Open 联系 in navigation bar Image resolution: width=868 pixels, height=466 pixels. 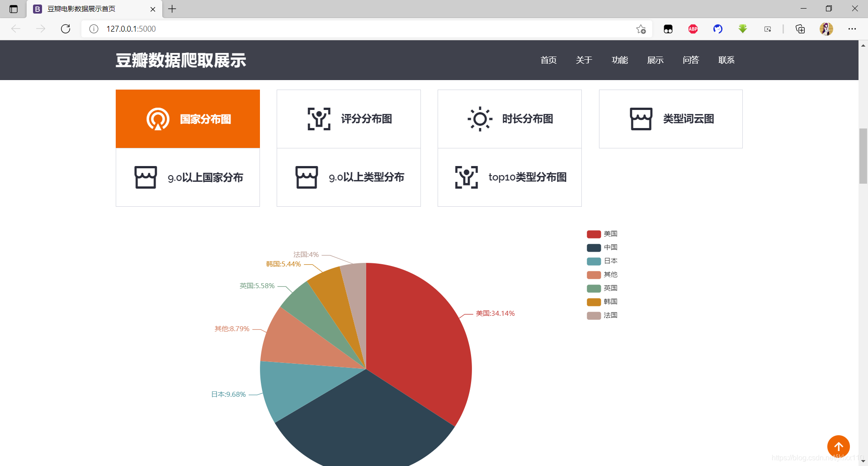(x=726, y=60)
